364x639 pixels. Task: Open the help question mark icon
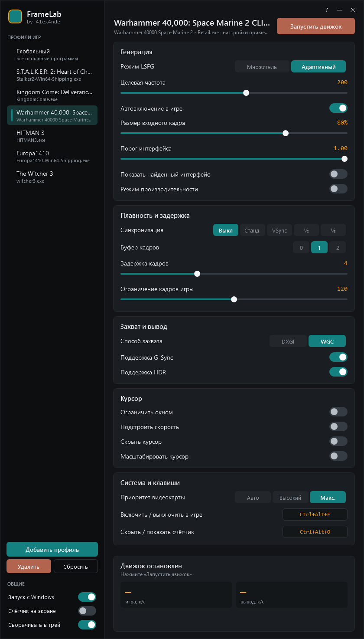coord(327,10)
